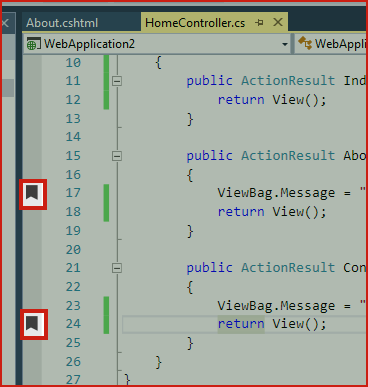
Task: Click the return keyword on line 24
Action: point(241,324)
